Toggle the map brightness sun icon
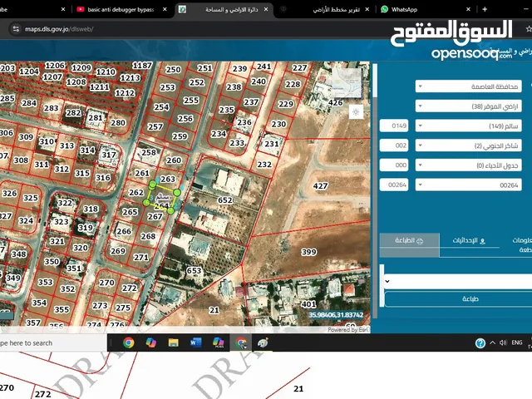The height and width of the screenshot is (399, 532). tap(356, 112)
